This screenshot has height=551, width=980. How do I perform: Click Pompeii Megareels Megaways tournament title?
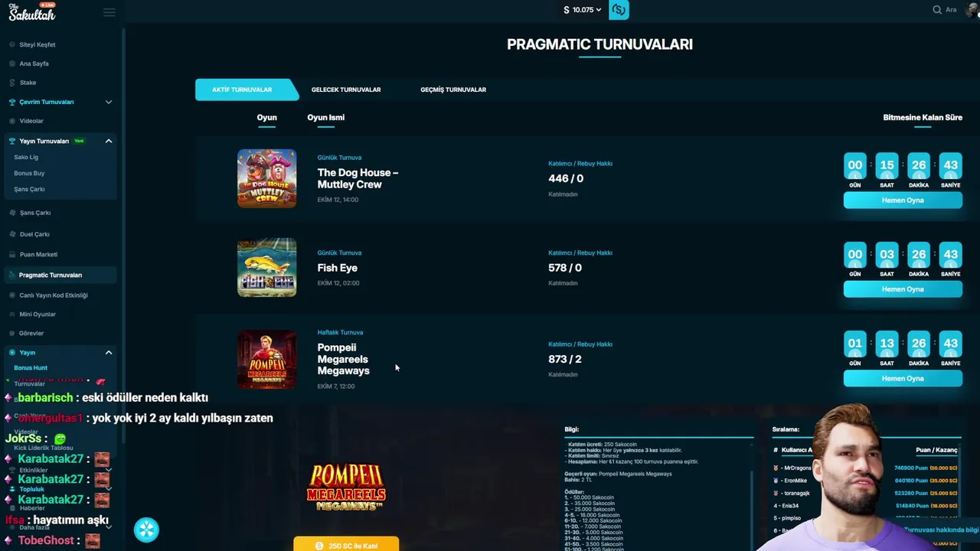point(344,359)
